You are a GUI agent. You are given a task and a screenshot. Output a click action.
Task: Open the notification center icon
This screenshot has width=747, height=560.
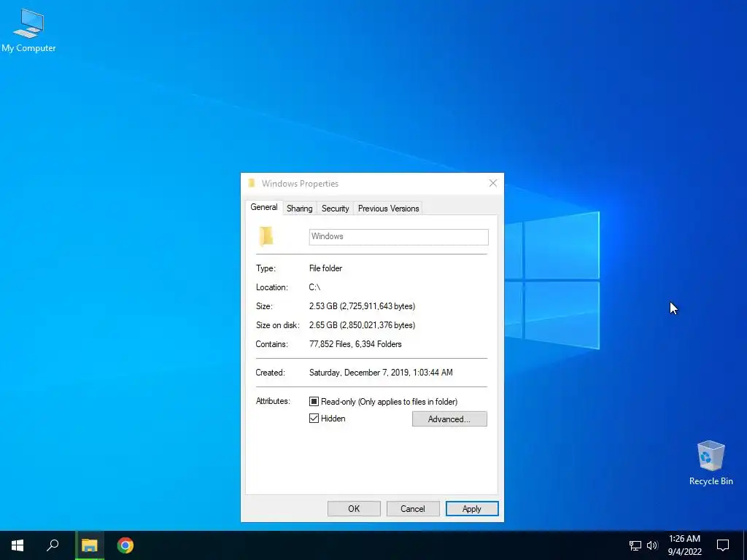(723, 545)
